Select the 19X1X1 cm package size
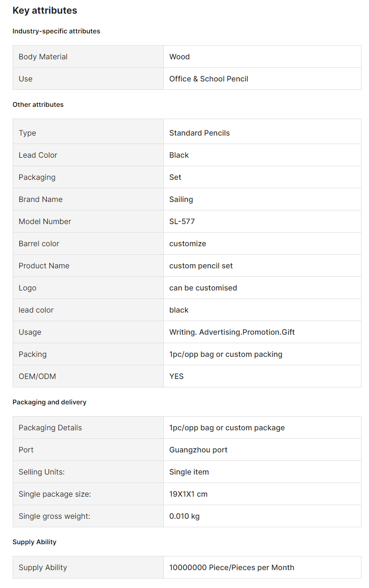 (x=188, y=494)
